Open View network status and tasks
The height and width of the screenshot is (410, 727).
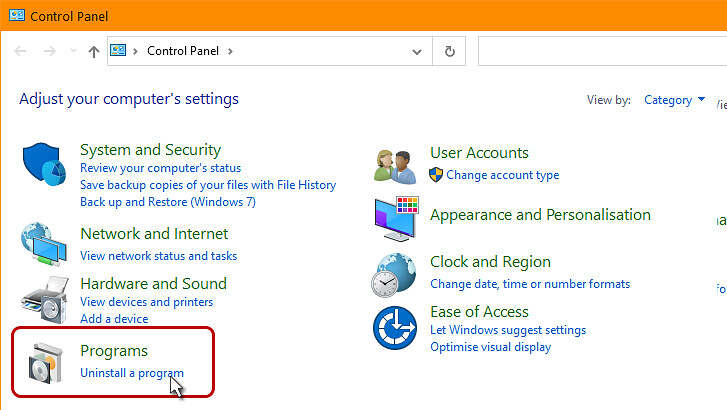click(159, 256)
